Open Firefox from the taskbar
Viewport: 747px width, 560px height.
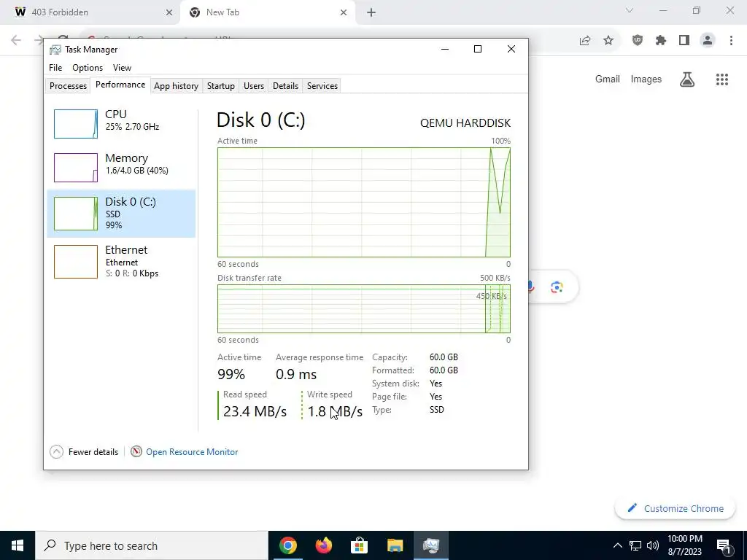[323, 545]
